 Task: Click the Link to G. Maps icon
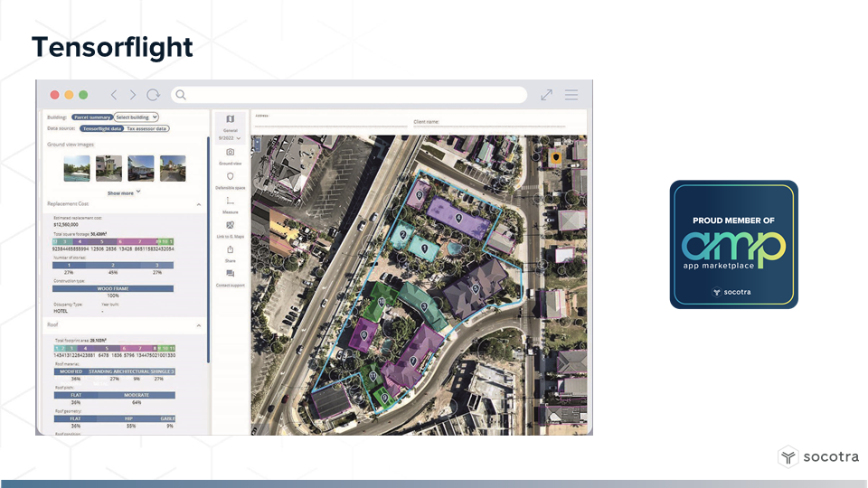coord(231,225)
